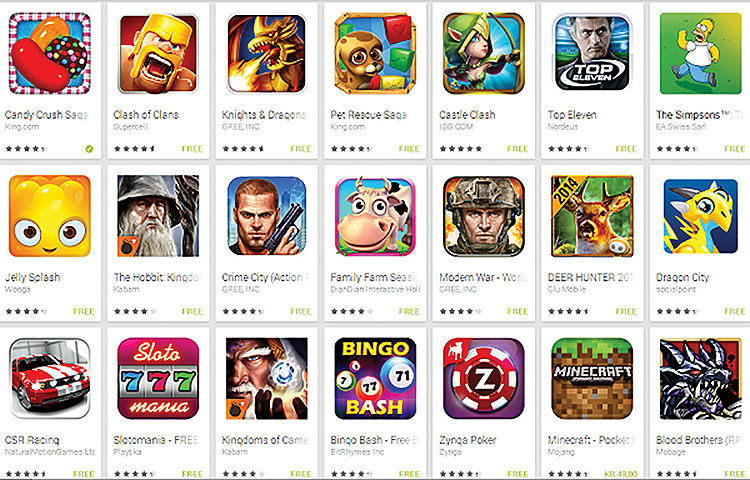
Task: Click the installed checkmark on Candy Crush Saga
Action: 89,149
